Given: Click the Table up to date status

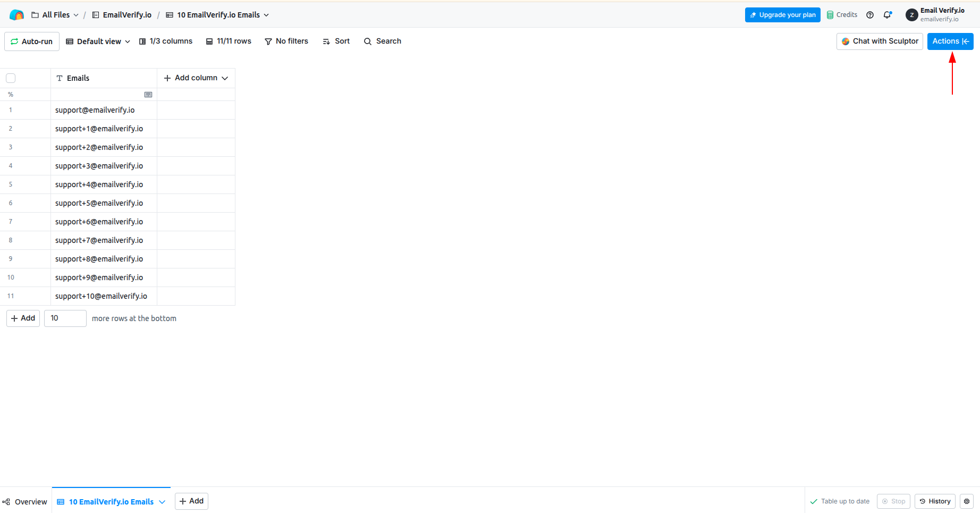Looking at the screenshot, I should 840,501.
